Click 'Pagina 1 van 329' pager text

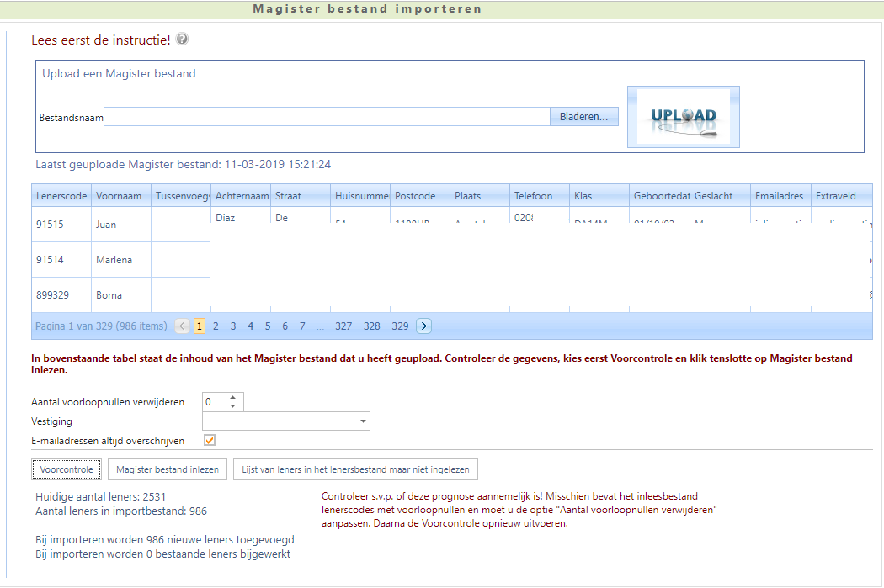pos(102,326)
